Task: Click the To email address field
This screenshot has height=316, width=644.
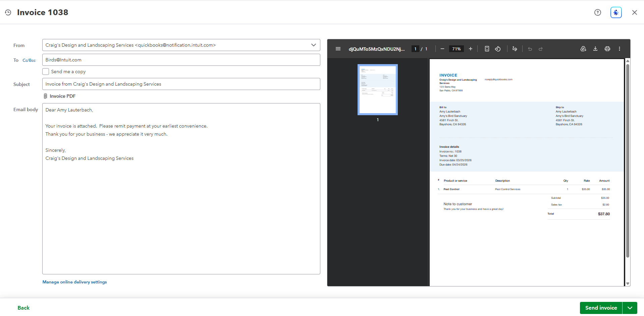Action: tap(181, 60)
